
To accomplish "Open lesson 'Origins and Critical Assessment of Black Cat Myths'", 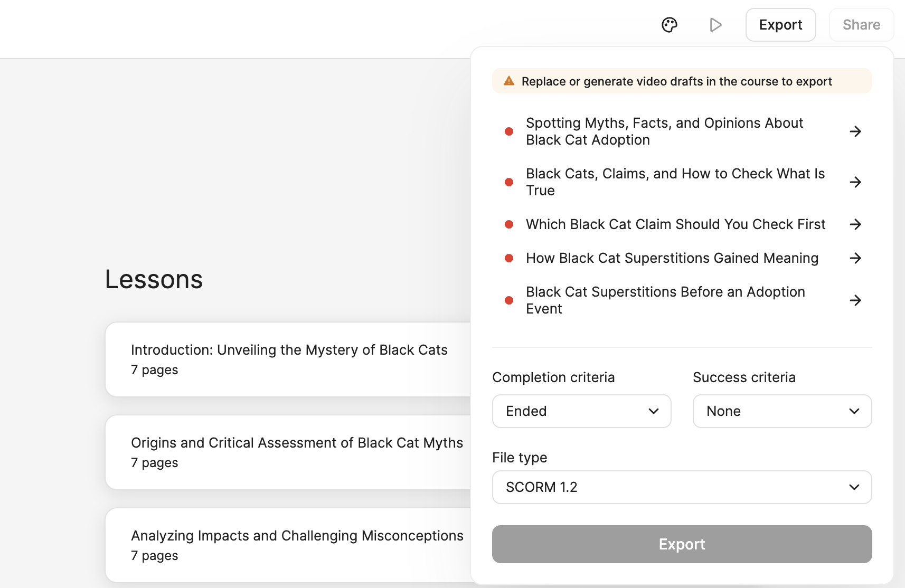I will click(x=288, y=452).
